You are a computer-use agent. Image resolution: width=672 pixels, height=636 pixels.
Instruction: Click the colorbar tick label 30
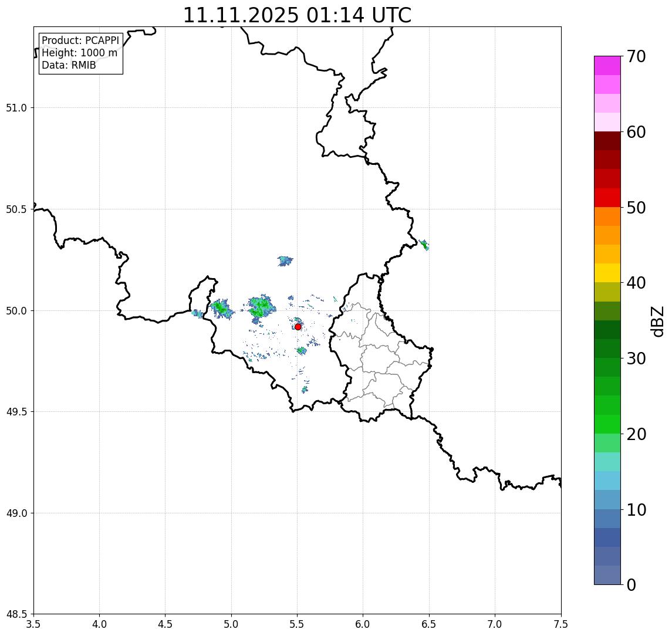[636, 358]
